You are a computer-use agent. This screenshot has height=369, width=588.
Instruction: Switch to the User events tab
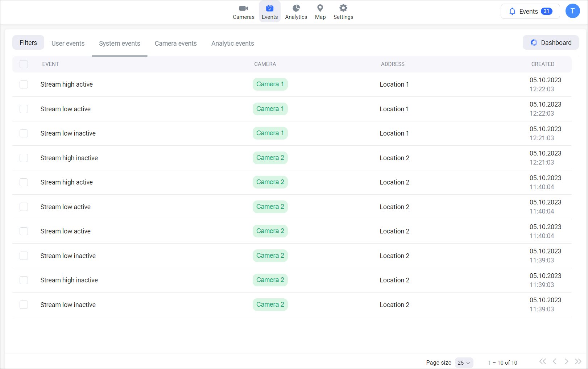[x=68, y=43]
